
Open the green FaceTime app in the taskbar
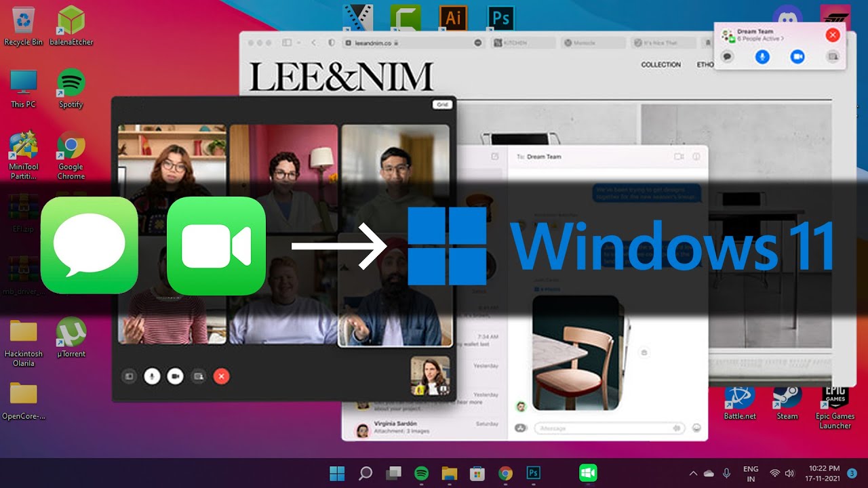[588, 473]
